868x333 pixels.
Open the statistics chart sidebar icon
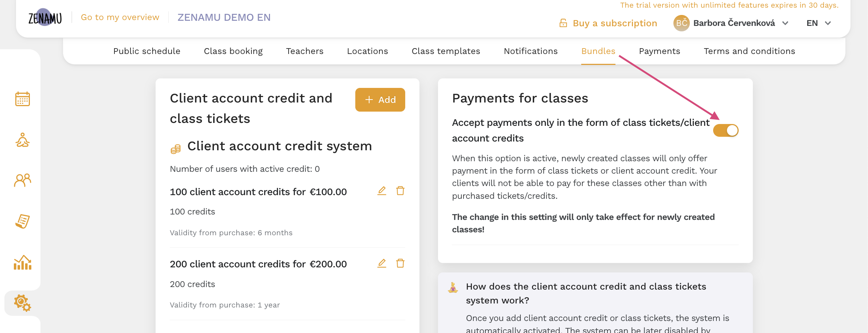coord(23,262)
